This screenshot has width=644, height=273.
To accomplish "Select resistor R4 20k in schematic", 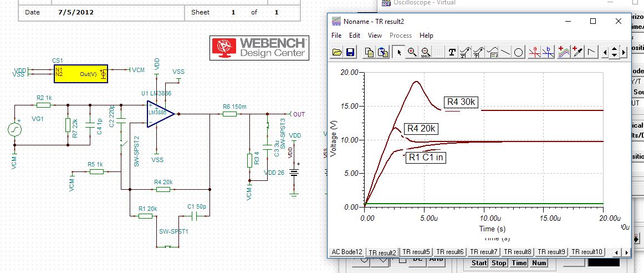I will click(163, 189).
